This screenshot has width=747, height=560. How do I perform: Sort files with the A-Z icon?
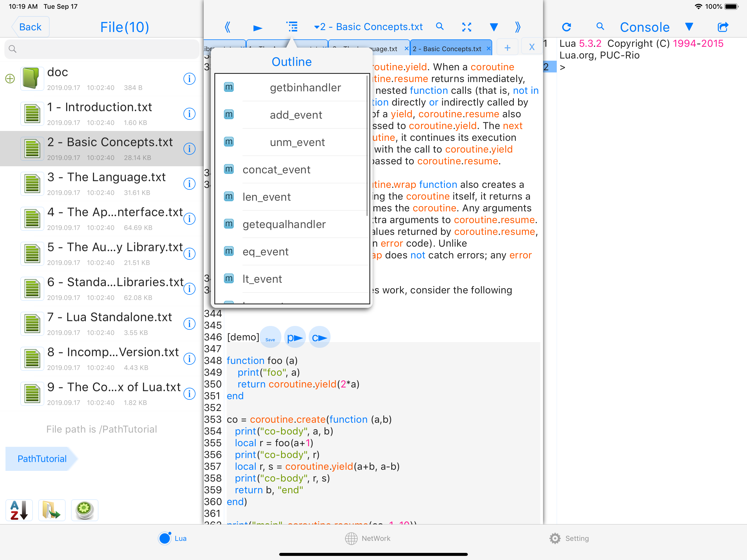click(19, 510)
